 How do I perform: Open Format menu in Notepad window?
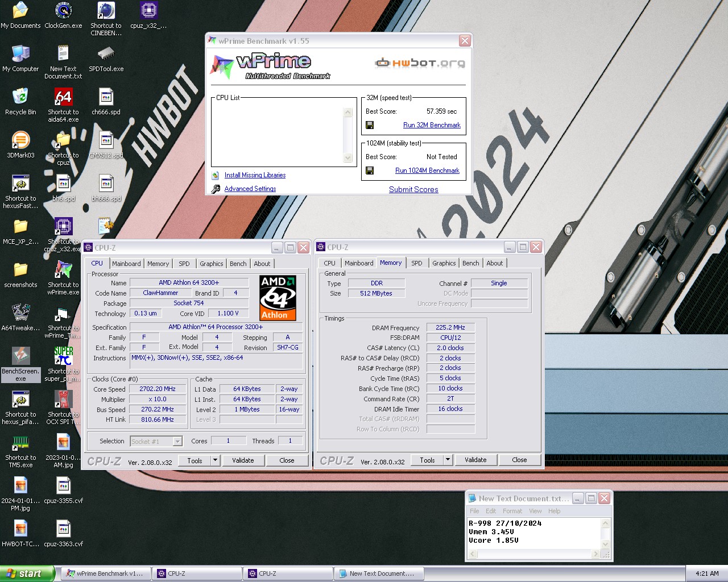pos(512,511)
